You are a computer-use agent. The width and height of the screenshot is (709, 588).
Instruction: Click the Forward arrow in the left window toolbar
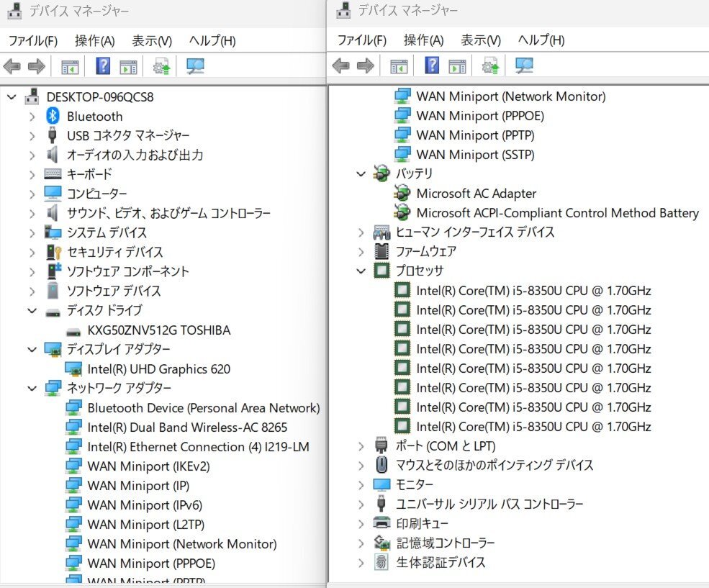coord(37,66)
